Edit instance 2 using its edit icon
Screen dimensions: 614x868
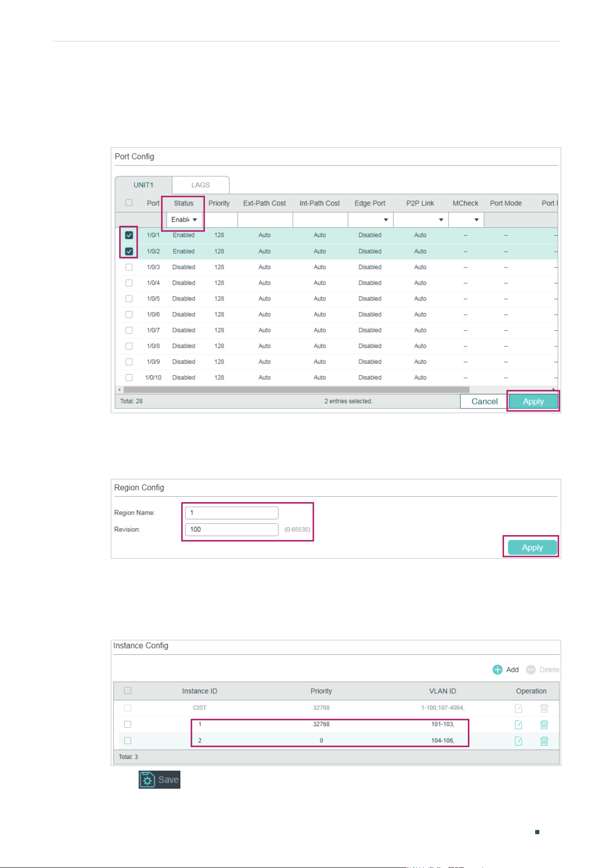click(518, 741)
